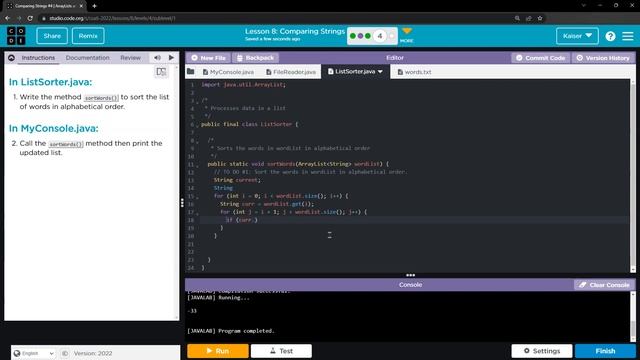Screen dimensions: 640x360
Task: Collapse code fold at line 6
Action: click(198, 125)
